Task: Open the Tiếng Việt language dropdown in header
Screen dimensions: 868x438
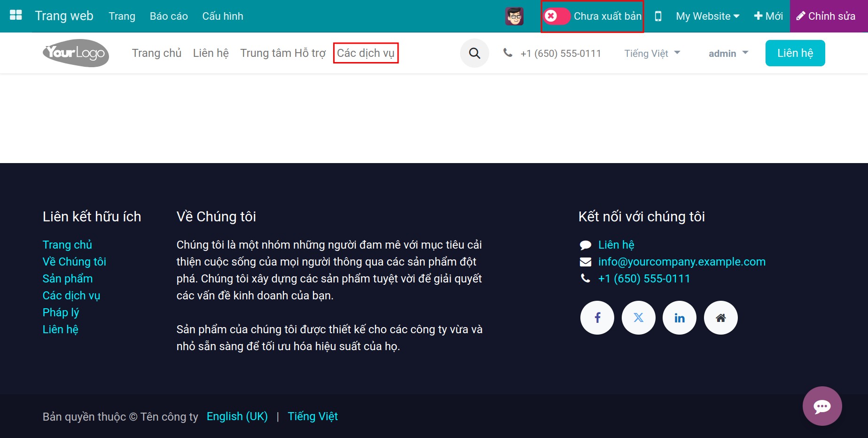Action: click(x=652, y=53)
